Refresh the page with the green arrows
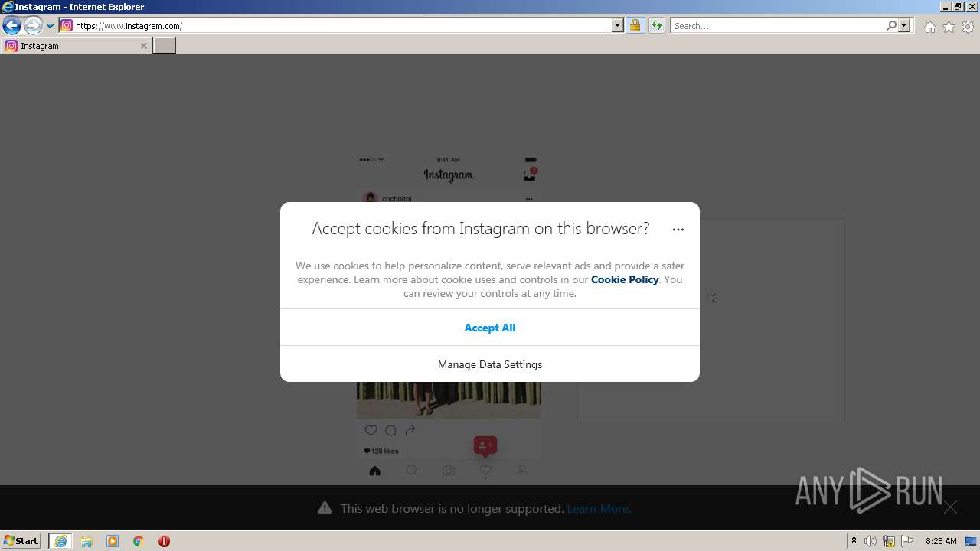This screenshot has height=551, width=980. click(x=657, y=25)
